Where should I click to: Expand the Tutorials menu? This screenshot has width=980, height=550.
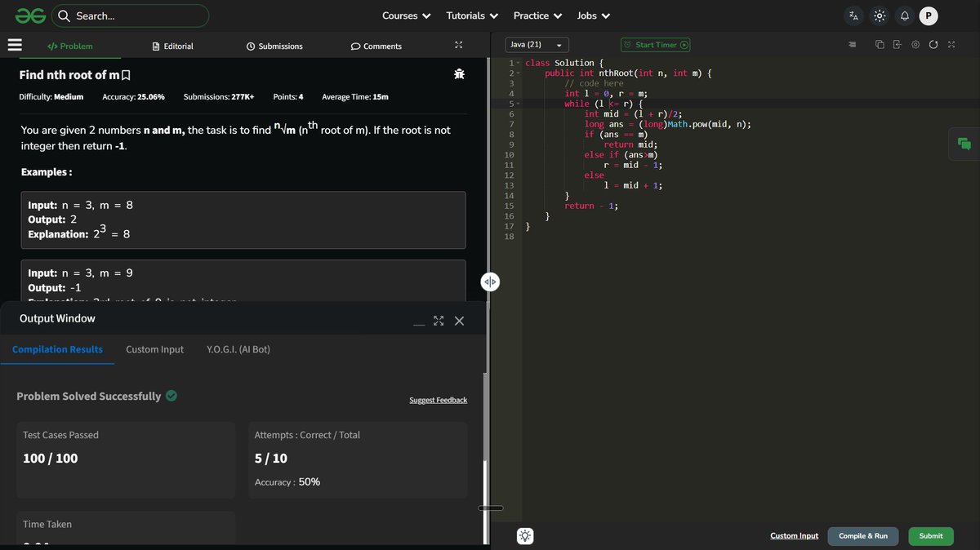click(472, 16)
